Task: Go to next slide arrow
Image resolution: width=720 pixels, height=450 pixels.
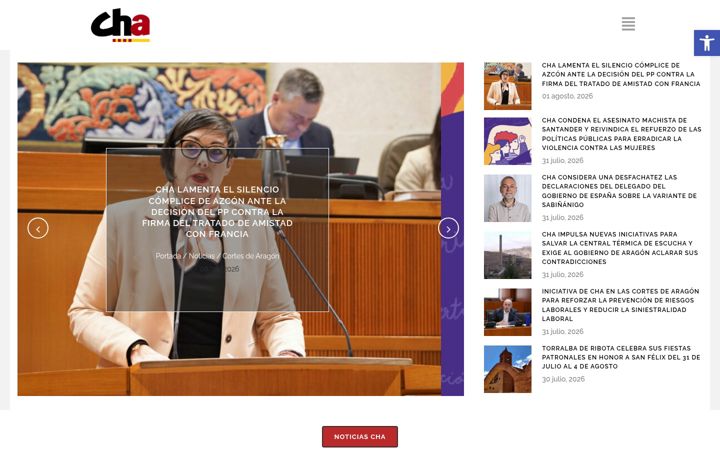Action: 448,228
